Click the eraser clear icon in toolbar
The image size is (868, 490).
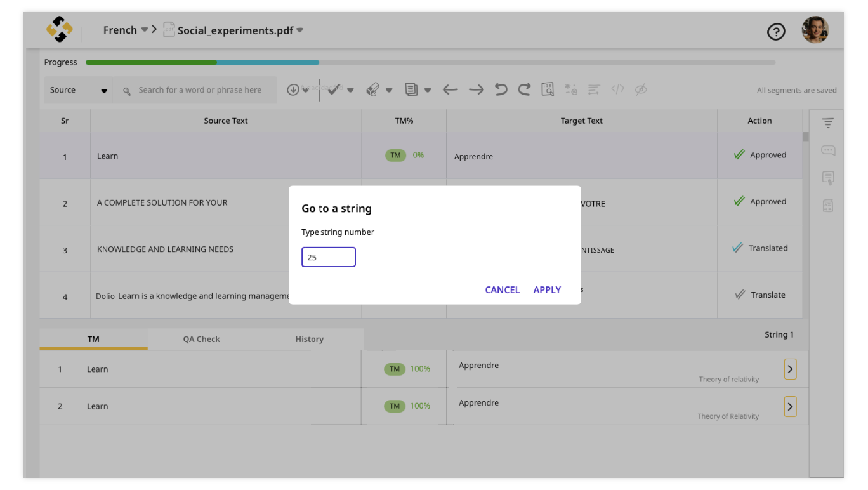[x=373, y=89]
